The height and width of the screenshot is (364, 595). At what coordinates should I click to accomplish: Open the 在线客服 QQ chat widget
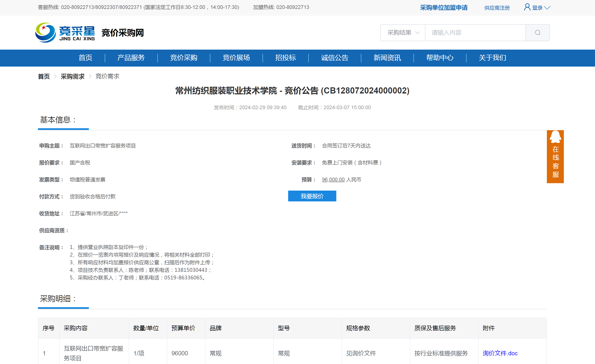click(x=555, y=156)
